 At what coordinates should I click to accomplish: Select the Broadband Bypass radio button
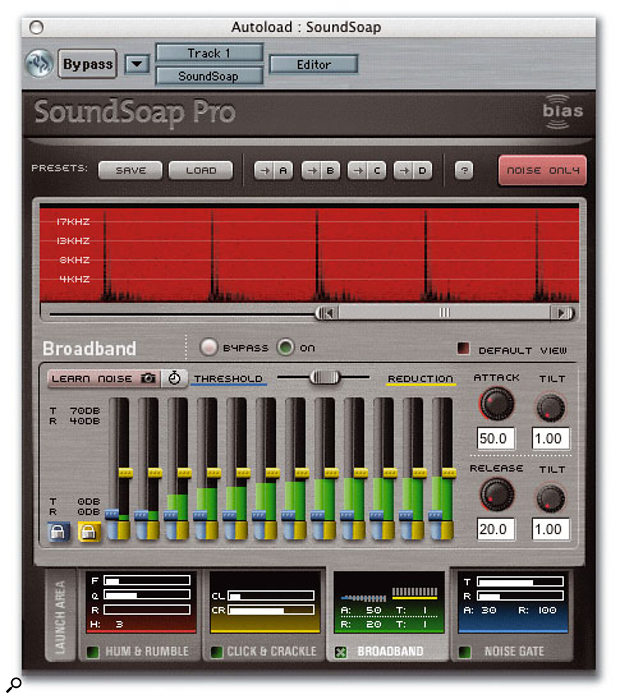209,347
